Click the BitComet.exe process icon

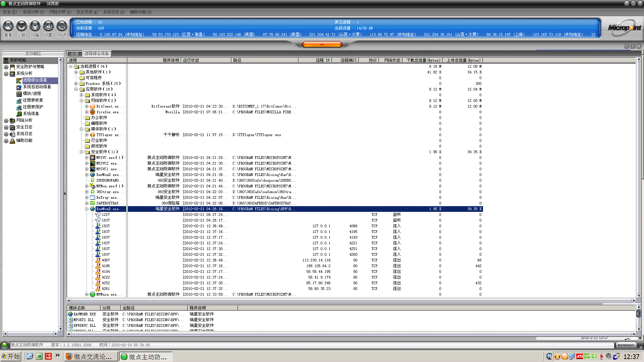(x=93, y=107)
